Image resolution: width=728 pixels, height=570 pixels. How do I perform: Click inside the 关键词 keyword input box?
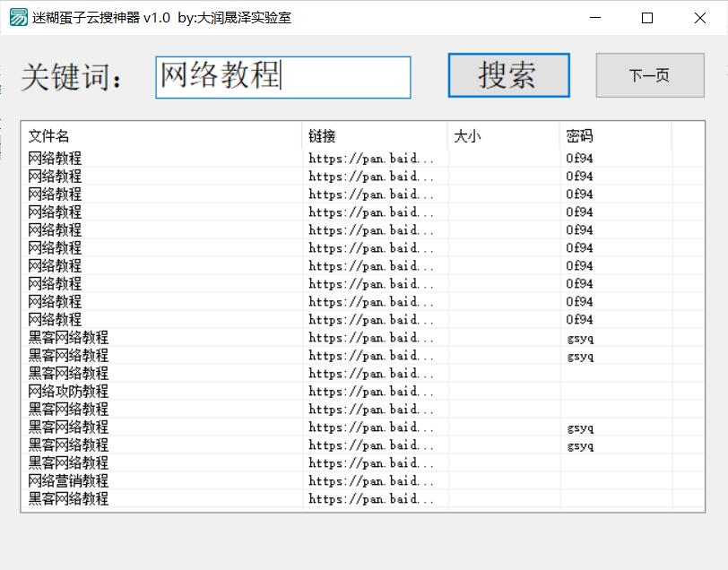282,78
